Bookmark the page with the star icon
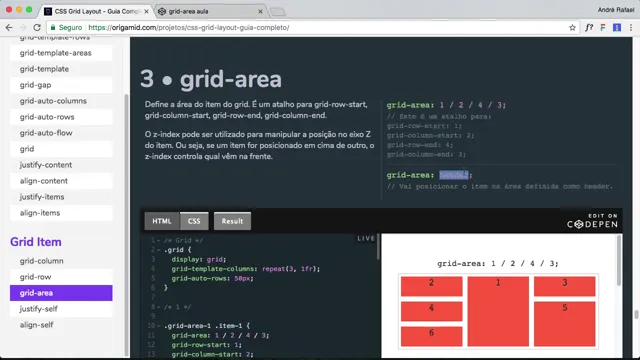 [572, 28]
